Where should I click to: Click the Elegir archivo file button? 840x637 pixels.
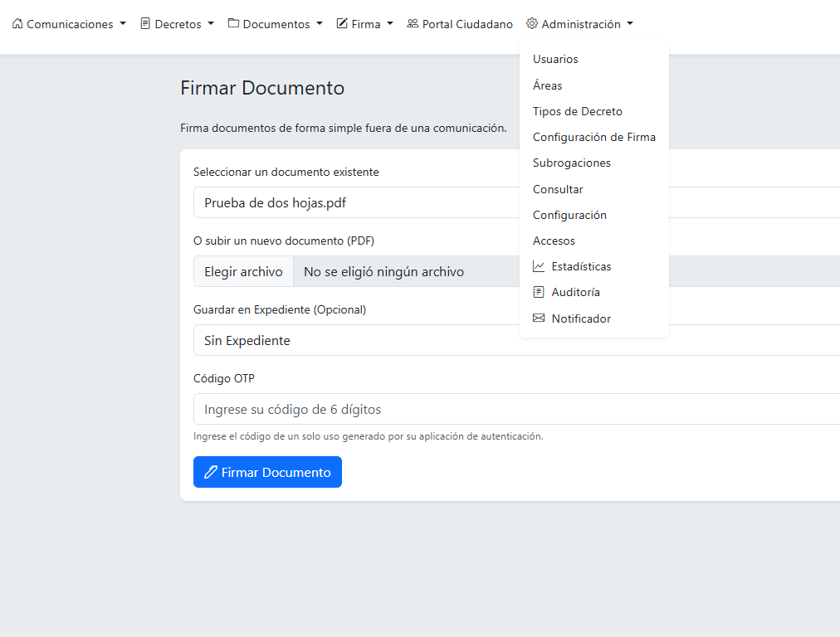(x=244, y=271)
